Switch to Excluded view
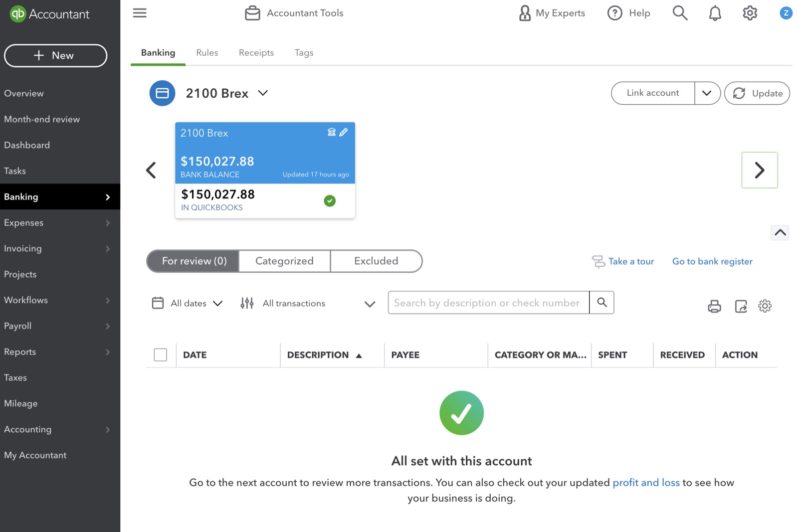This screenshot has height=532, width=798. (x=376, y=261)
